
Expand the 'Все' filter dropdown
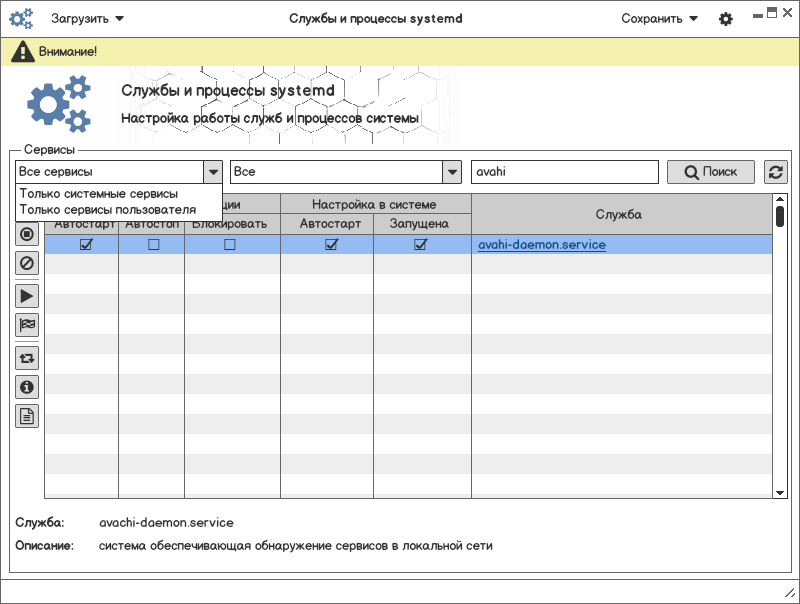point(452,172)
